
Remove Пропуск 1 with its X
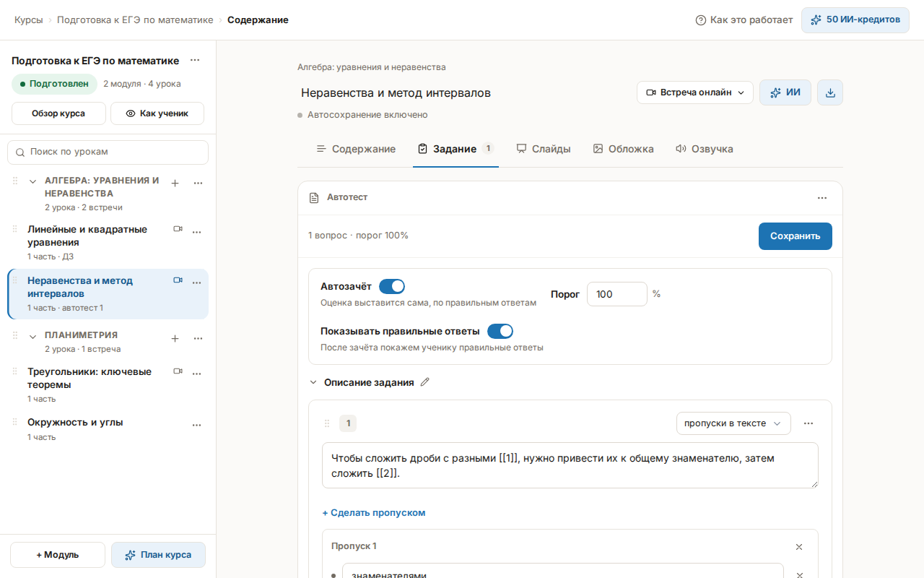[799, 547]
